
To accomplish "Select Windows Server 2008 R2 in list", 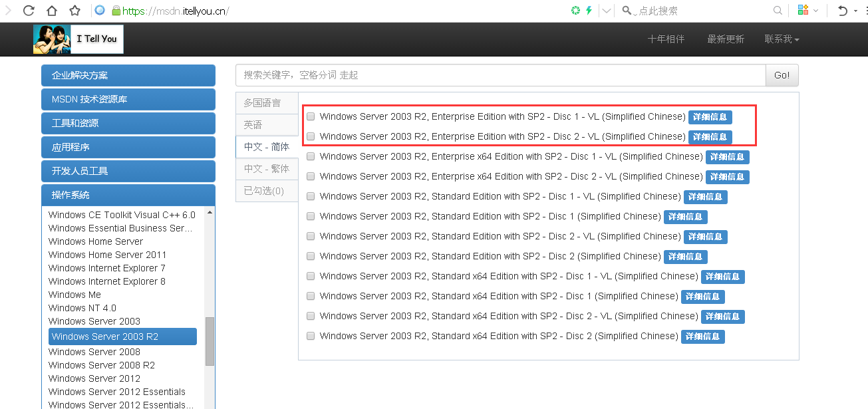I will click(102, 365).
